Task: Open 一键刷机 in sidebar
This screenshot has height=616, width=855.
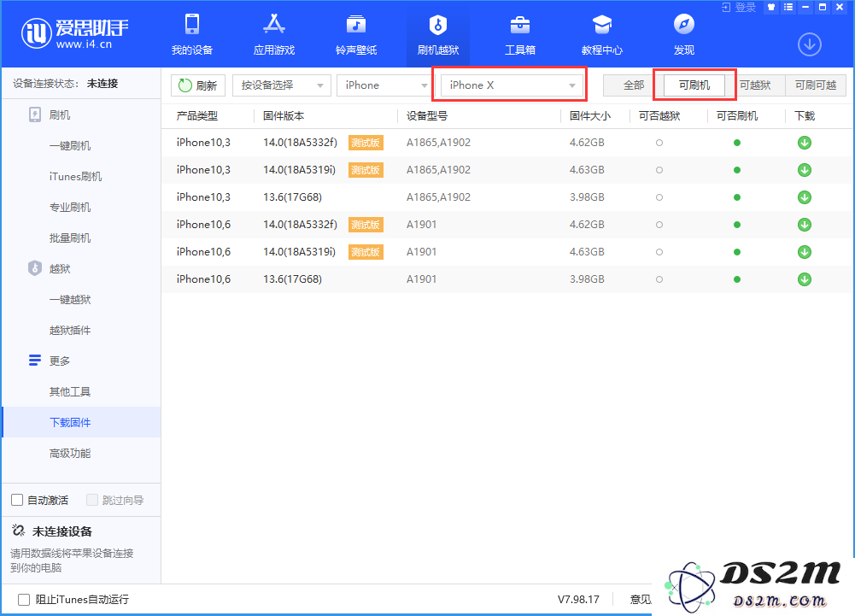Action: 70,146
